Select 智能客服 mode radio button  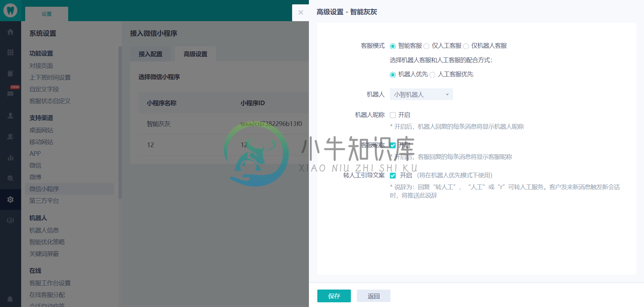pos(393,46)
